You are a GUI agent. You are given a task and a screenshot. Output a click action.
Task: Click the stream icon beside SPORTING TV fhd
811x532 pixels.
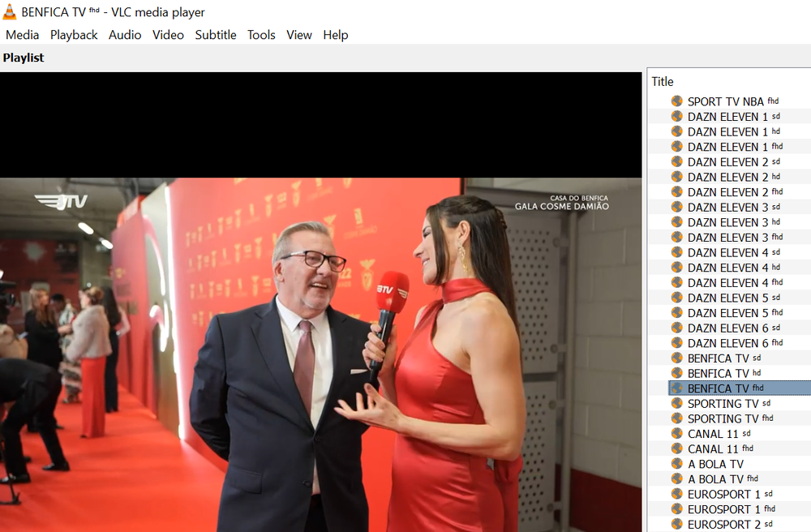click(x=676, y=418)
